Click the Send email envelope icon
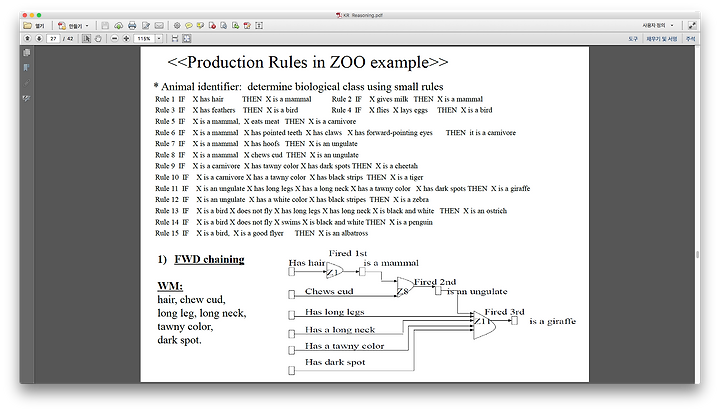The width and height of the screenshot is (720, 412). point(159,26)
